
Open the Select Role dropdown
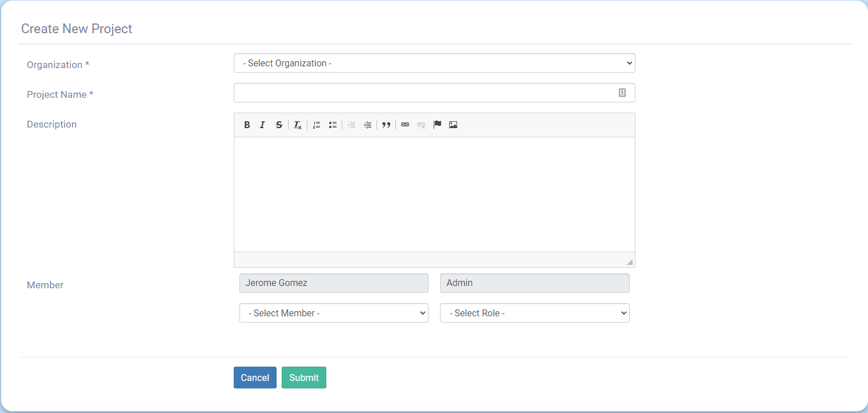coord(534,313)
